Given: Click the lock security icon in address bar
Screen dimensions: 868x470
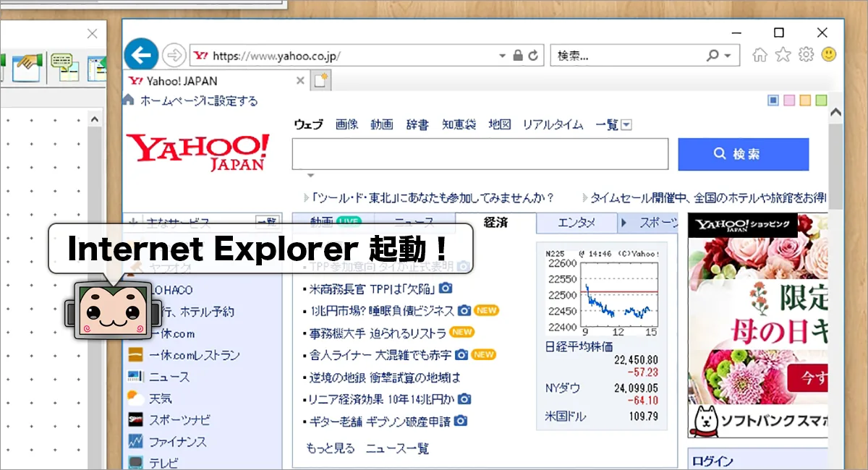Looking at the screenshot, I should [x=518, y=56].
